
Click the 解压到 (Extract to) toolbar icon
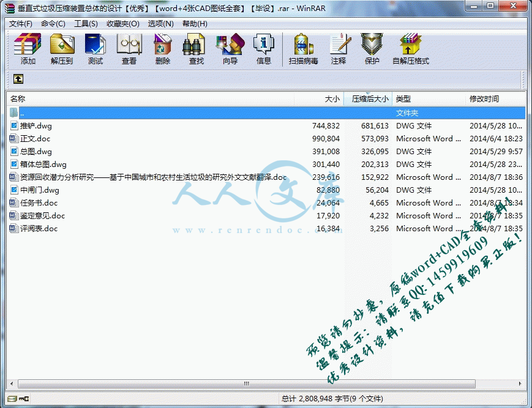click(62, 49)
